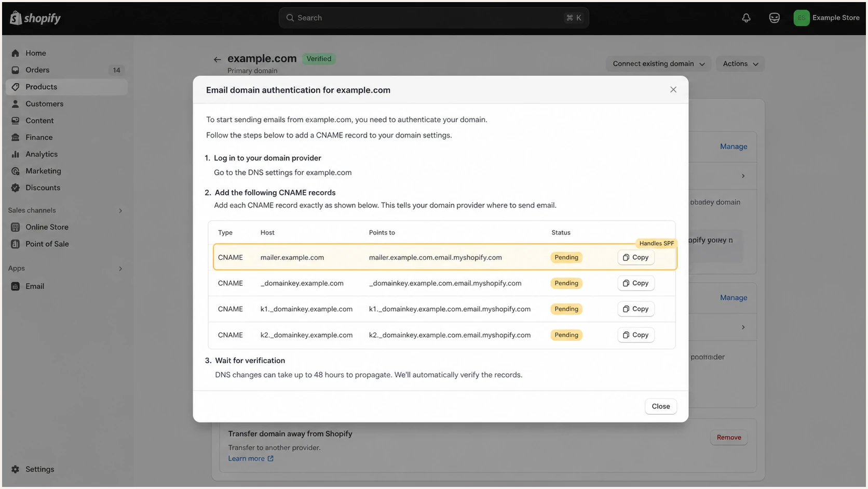The image size is (868, 489).
Task: Click the Settings gear icon
Action: pyautogui.click(x=16, y=469)
